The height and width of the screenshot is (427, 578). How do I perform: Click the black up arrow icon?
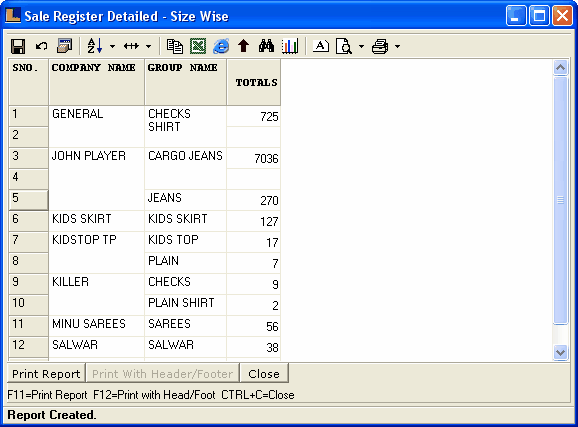[243, 46]
